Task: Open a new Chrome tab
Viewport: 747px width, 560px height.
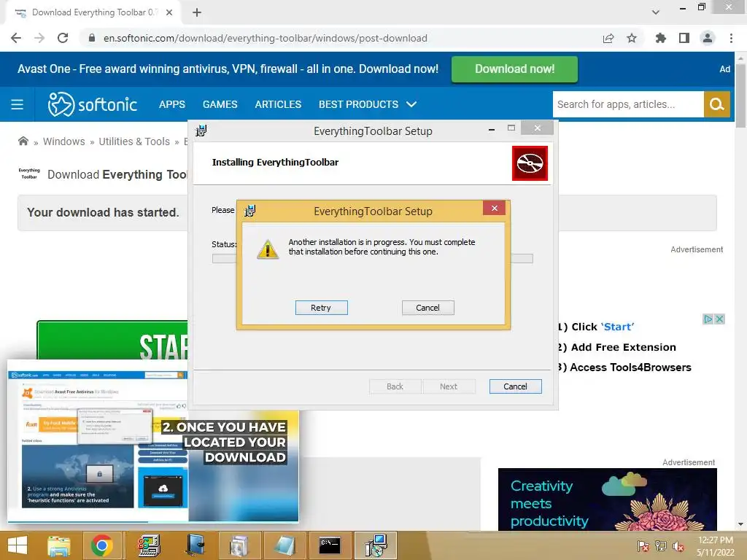Action: point(197,13)
